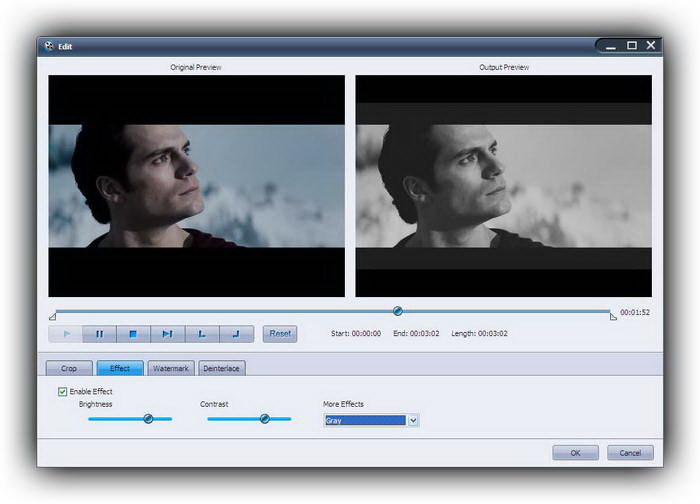
Task: Uncheck the Enable Effect checkbox
Action: 63,391
